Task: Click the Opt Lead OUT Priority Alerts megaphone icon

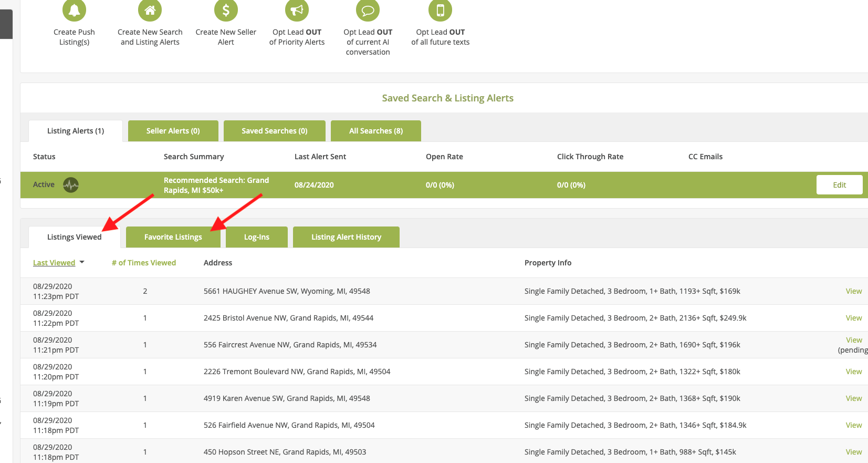Action: (x=297, y=10)
